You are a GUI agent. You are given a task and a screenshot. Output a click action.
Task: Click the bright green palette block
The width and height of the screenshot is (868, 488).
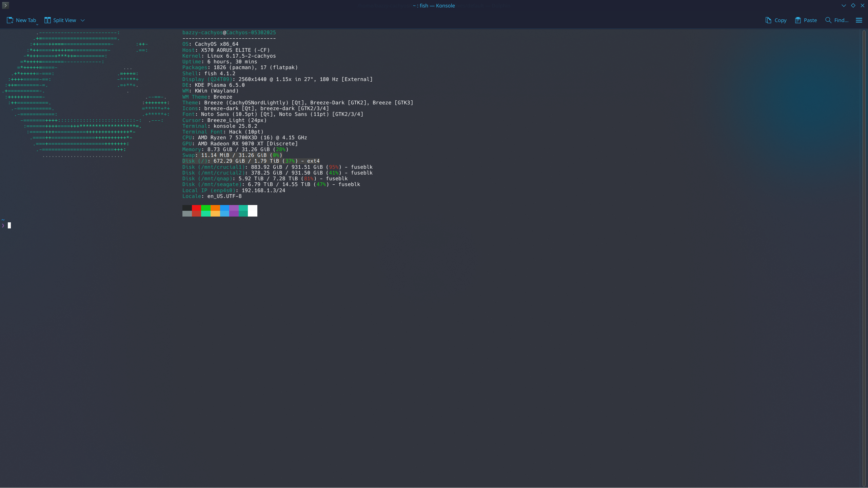tap(206, 208)
